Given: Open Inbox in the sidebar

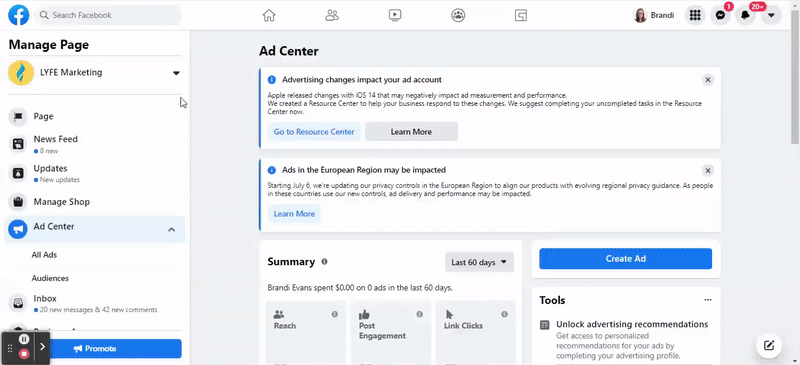Looking at the screenshot, I should click(95, 303).
